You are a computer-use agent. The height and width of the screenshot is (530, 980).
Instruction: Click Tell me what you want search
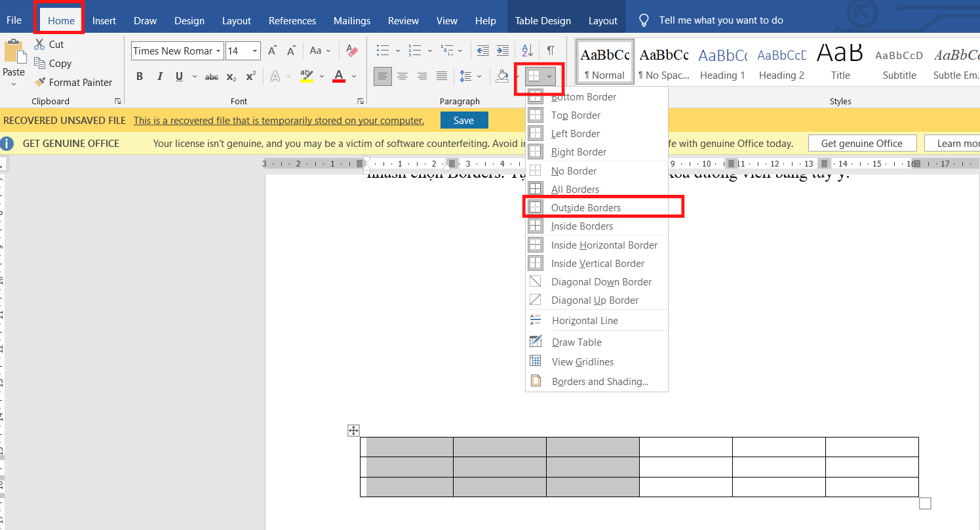click(x=721, y=20)
